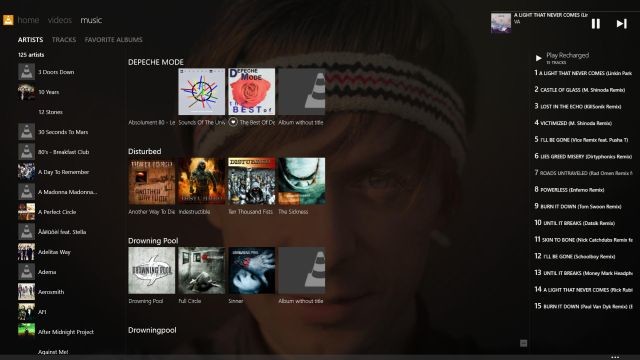Open the Drowning Pool self-titled album cover
Screen dimensions: 640x360
[x=151, y=270]
